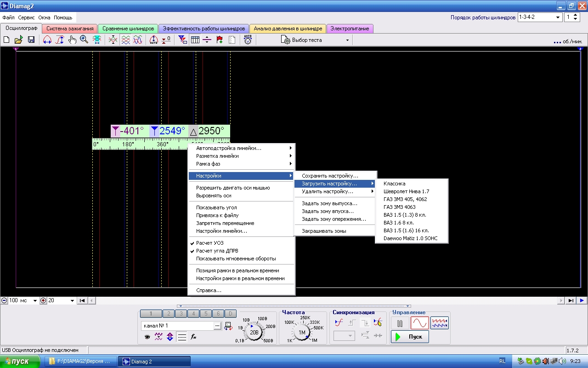Click the new file icon in toolbar
Viewport: 588px width, 368px height.
click(x=6, y=40)
